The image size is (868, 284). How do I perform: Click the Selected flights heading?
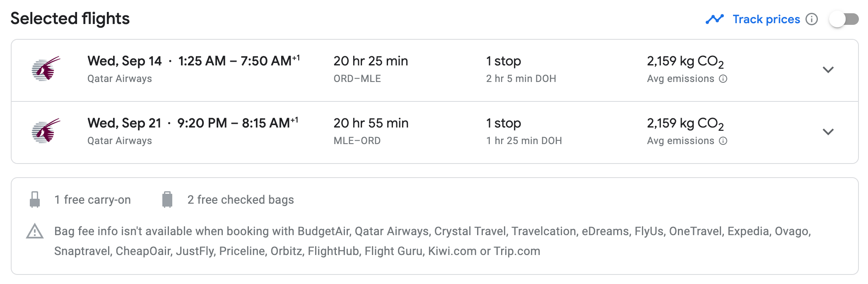point(70,19)
